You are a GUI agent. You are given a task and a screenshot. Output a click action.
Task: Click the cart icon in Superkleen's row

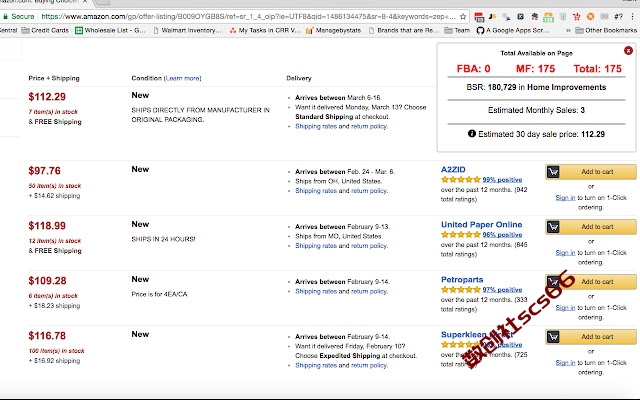(553, 337)
